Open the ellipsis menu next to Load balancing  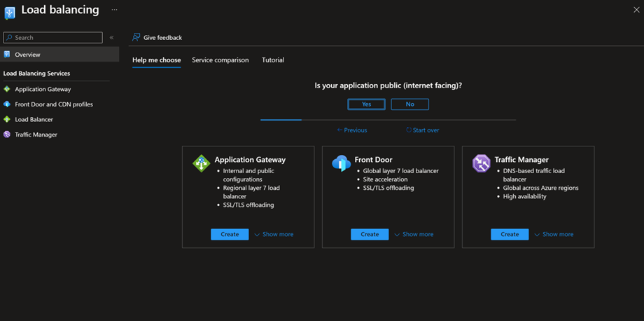114,9
